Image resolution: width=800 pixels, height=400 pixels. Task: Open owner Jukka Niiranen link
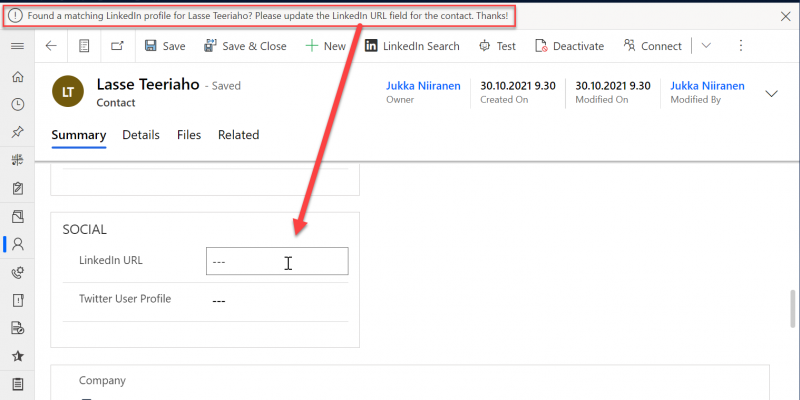pos(423,86)
